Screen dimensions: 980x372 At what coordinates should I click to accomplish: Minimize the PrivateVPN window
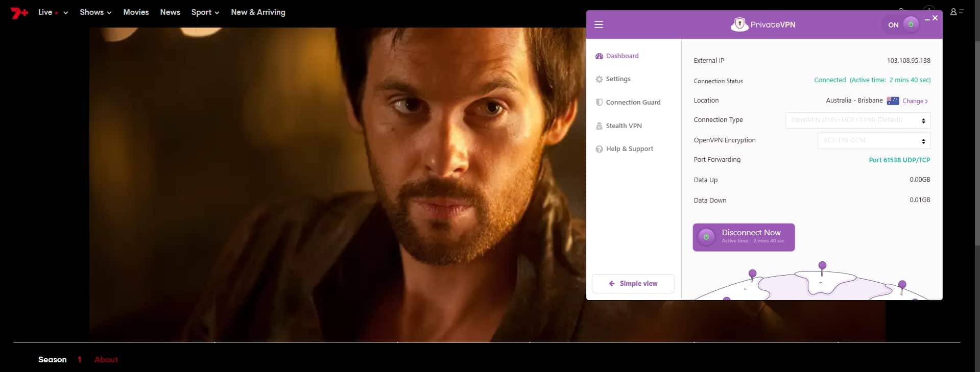coord(927,19)
